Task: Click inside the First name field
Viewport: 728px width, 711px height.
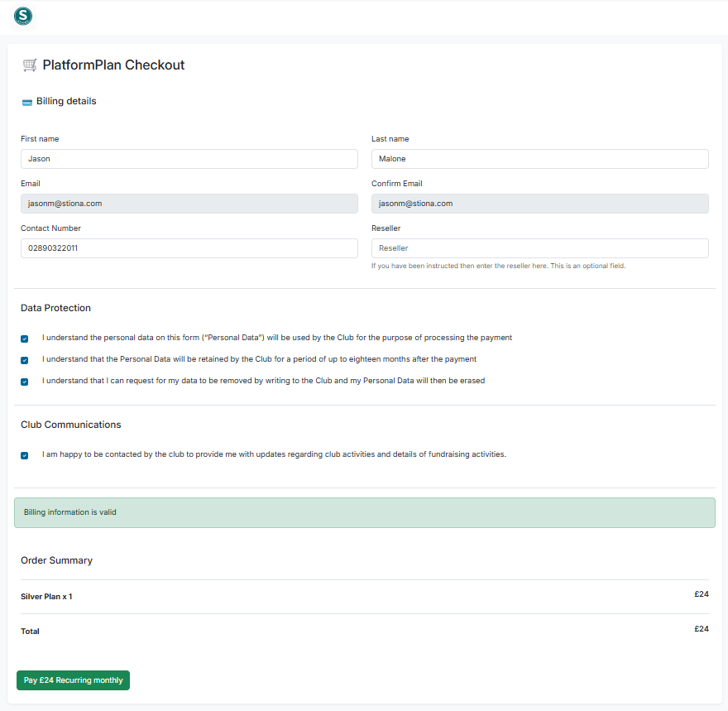Action: click(189, 158)
